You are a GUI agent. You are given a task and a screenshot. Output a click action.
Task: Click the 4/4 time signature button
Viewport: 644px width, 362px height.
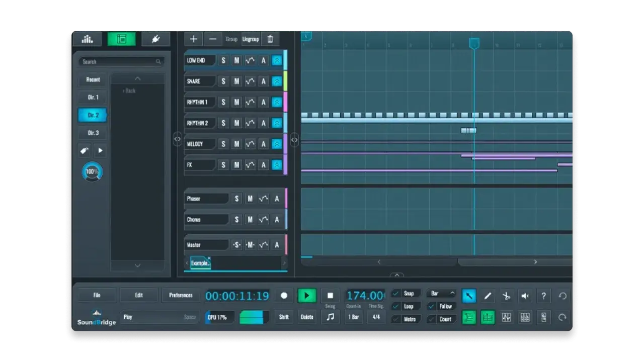pyautogui.click(x=376, y=317)
